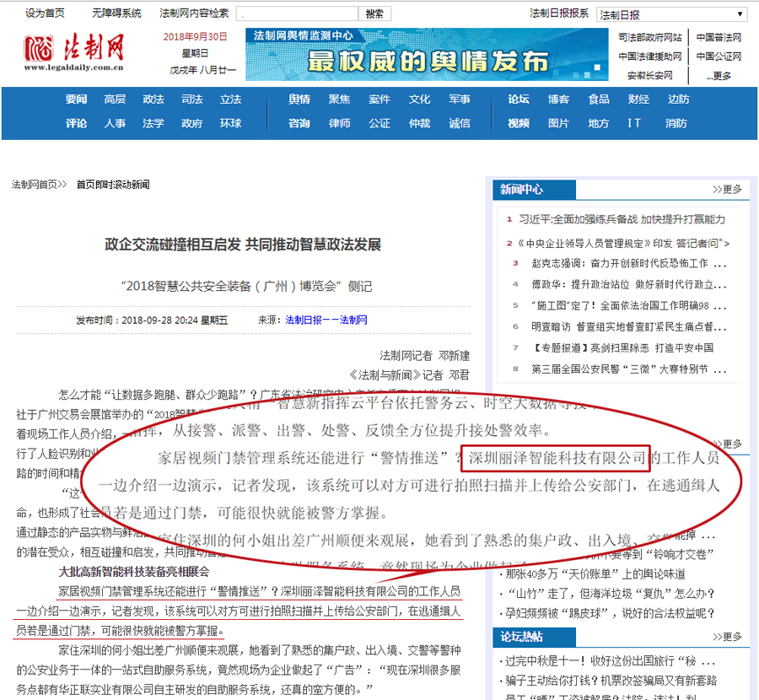Open 司法 navigation item

[x=192, y=100]
